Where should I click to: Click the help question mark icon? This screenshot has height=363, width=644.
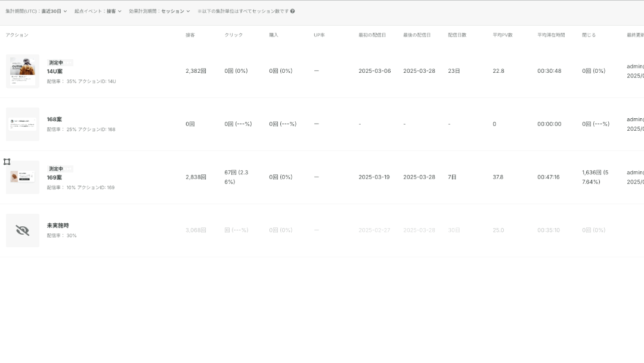coord(292,11)
